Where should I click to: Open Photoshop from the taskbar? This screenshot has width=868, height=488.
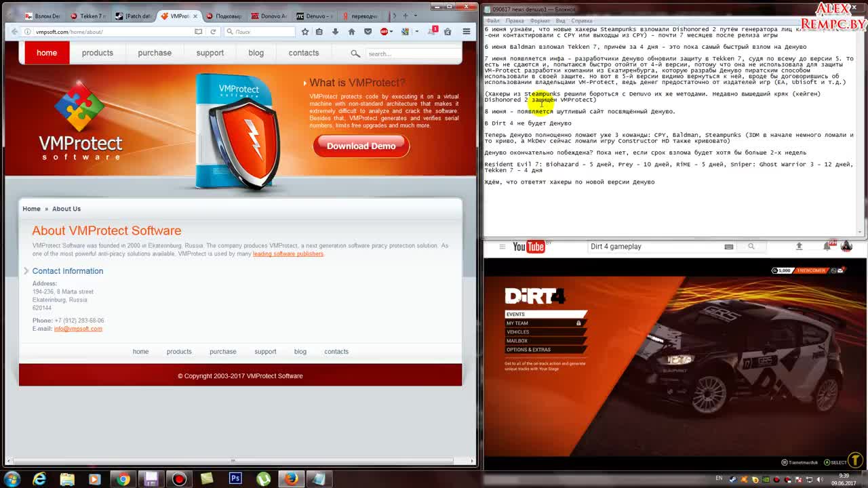pos(235,479)
